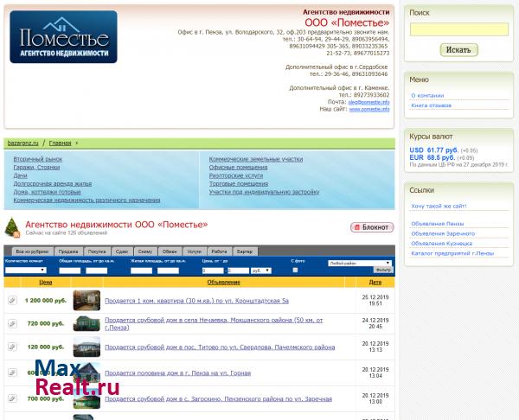Toggle the С фото checkbox
This screenshot has width=519, height=420.
point(295,270)
